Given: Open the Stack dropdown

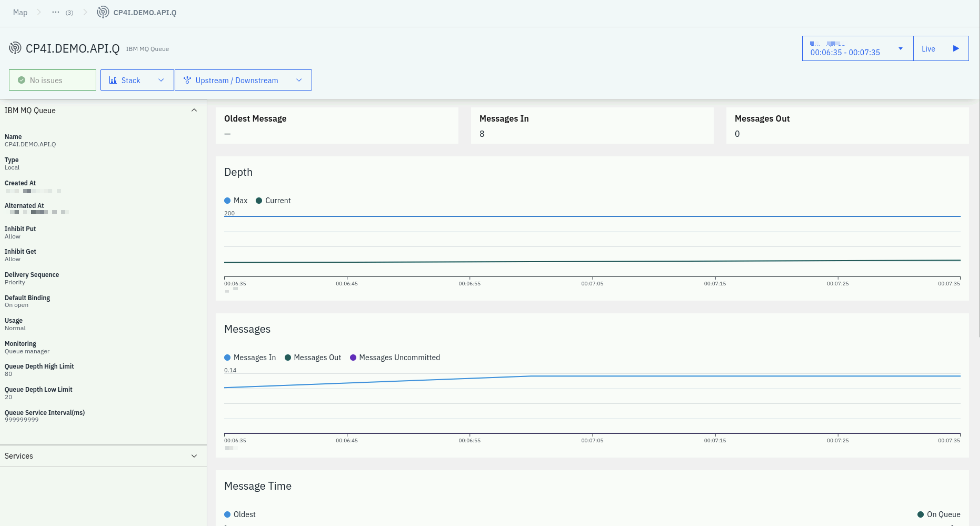Looking at the screenshot, I should [x=137, y=80].
